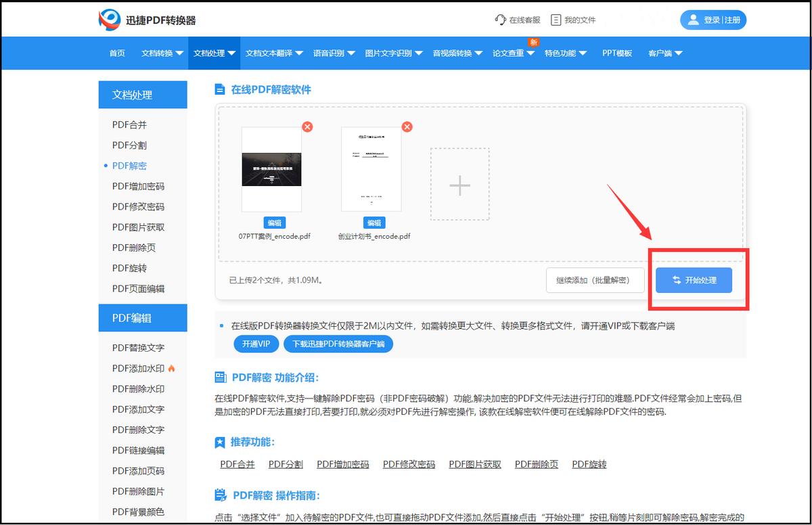Click the 登录|注册 account button
The width and height of the screenshot is (812, 525).
(713, 20)
